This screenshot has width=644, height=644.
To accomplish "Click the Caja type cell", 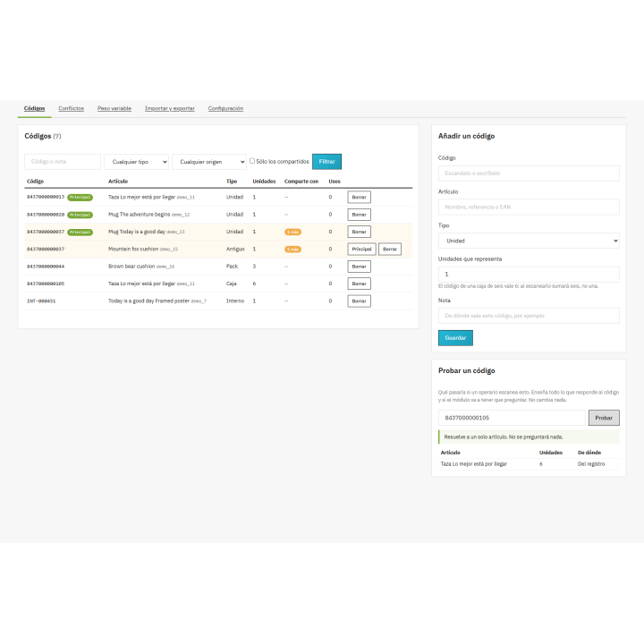I will (x=232, y=284).
